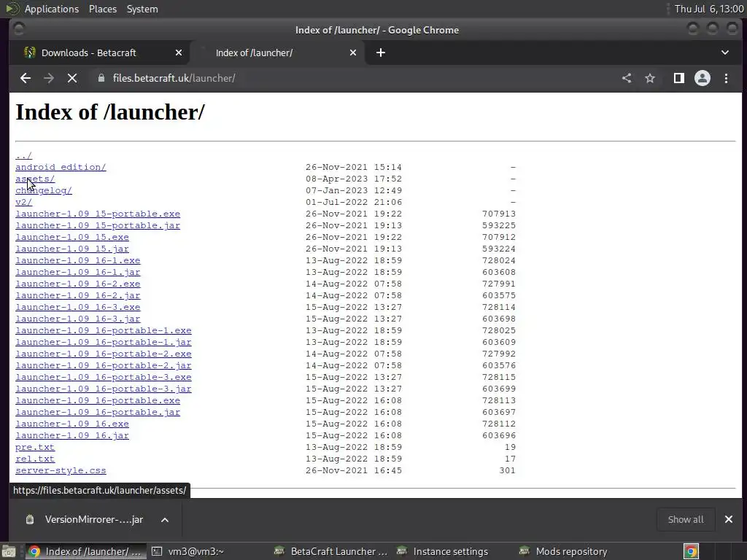747x560 pixels.
Task: Download launcher-1.09_16-portable.jar
Action: (x=98, y=413)
